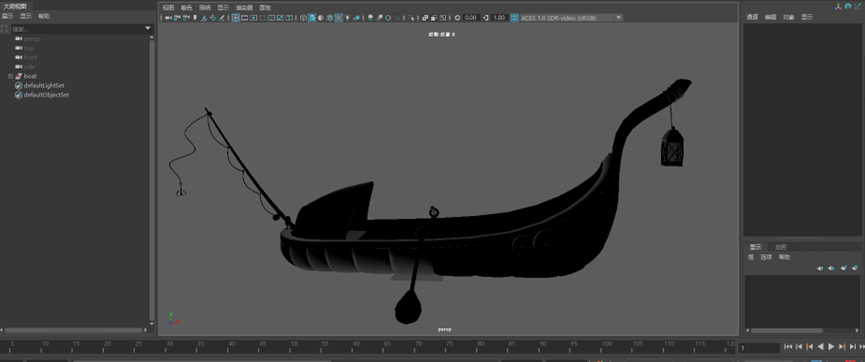Toggle depth of field icon
Screen dimensions: 865x362
point(398,18)
